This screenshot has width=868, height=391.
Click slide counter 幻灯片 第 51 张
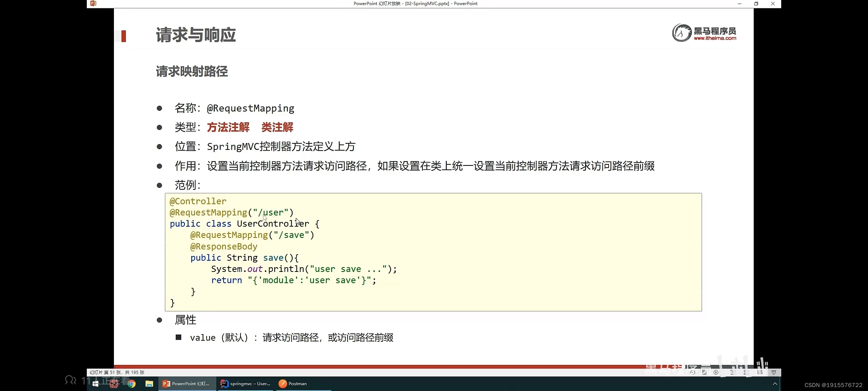click(x=117, y=373)
